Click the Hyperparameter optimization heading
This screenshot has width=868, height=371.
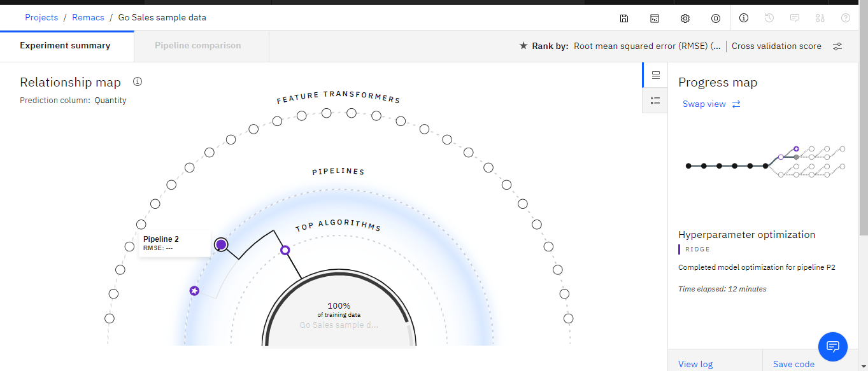click(746, 234)
